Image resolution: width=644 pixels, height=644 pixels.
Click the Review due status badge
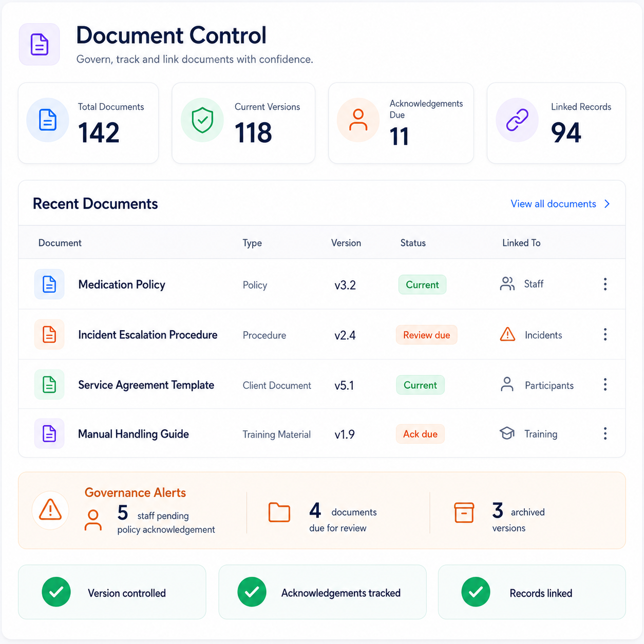pos(426,335)
